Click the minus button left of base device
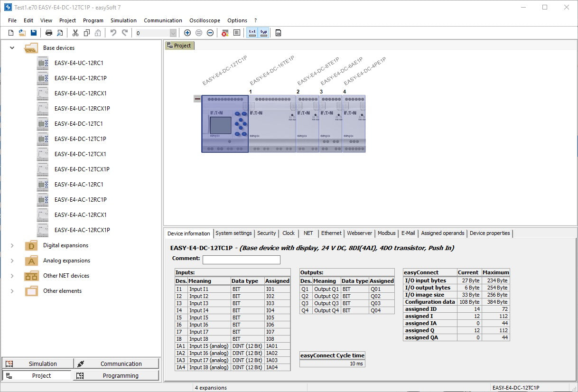This screenshot has height=392, width=578. [197, 99]
